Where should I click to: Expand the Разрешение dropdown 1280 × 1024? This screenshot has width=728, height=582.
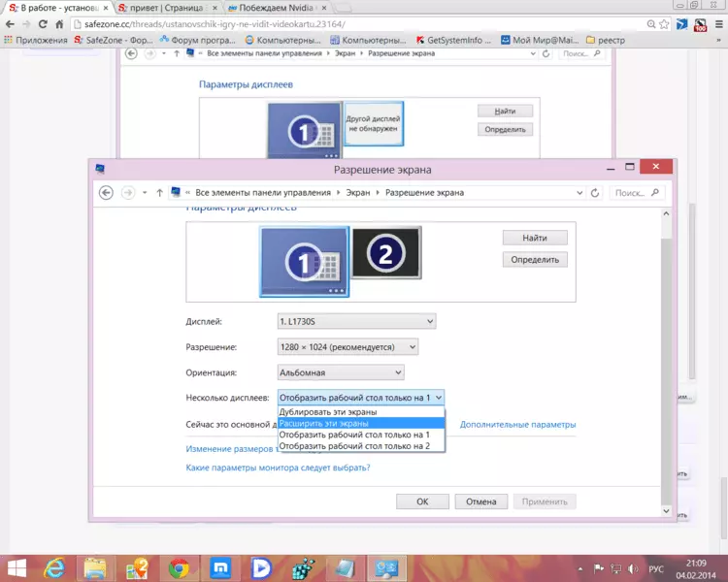coord(347,346)
